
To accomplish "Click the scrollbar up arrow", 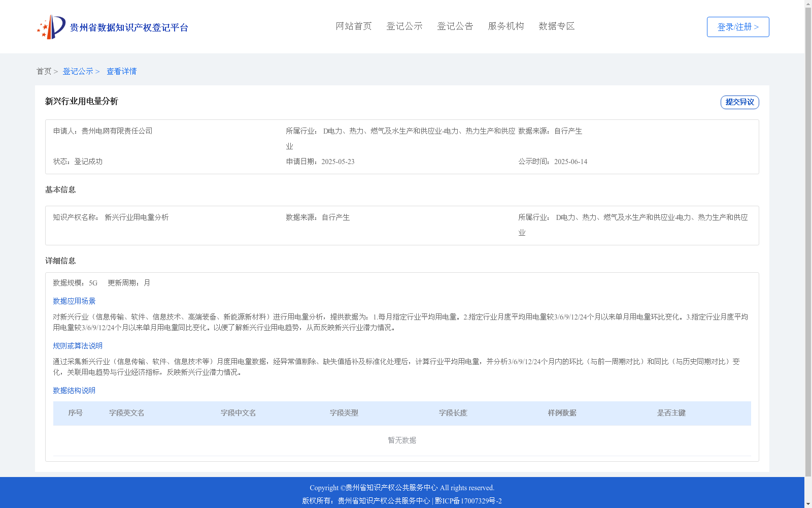I will (808, 4).
